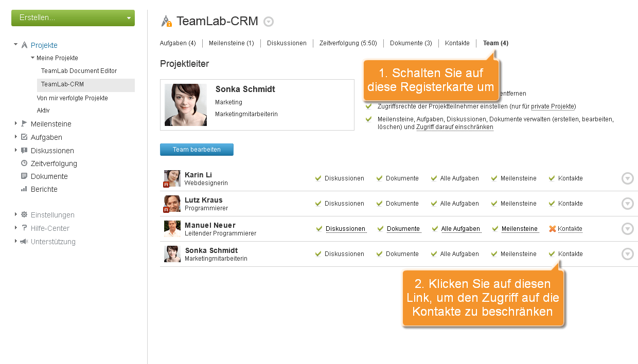Enable Kontakte access for Manuel Neuer
Image resolution: width=638 pixels, height=364 pixels.
(x=565, y=229)
